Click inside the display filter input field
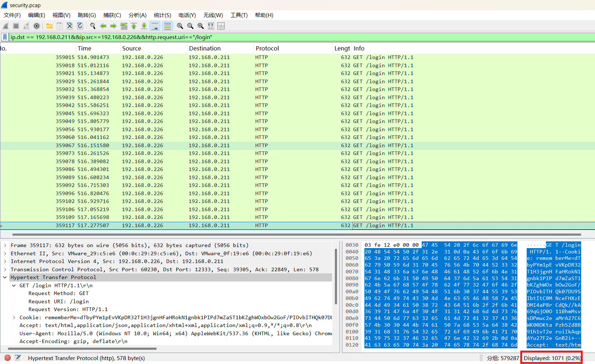 285,37
